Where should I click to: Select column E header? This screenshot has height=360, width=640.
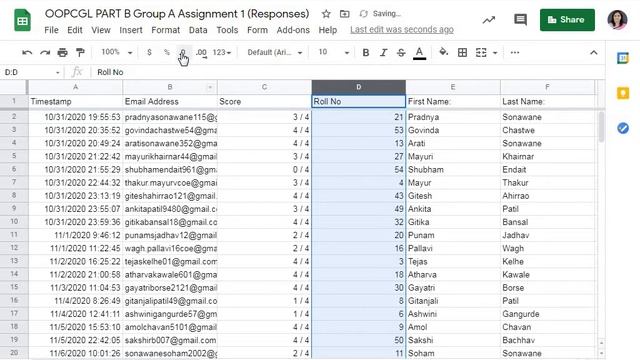453,87
